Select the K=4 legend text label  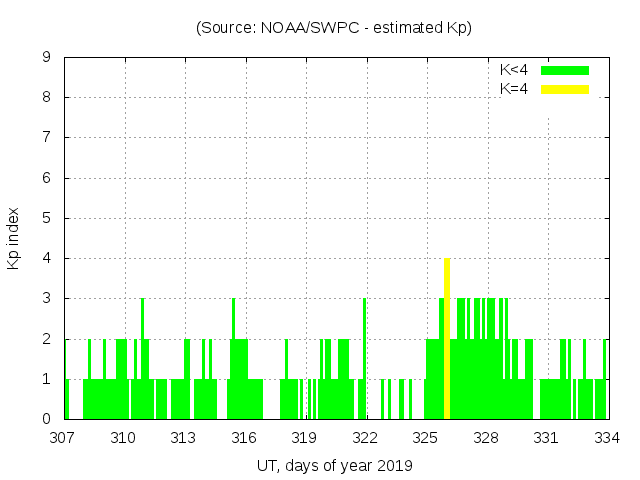[514, 89]
